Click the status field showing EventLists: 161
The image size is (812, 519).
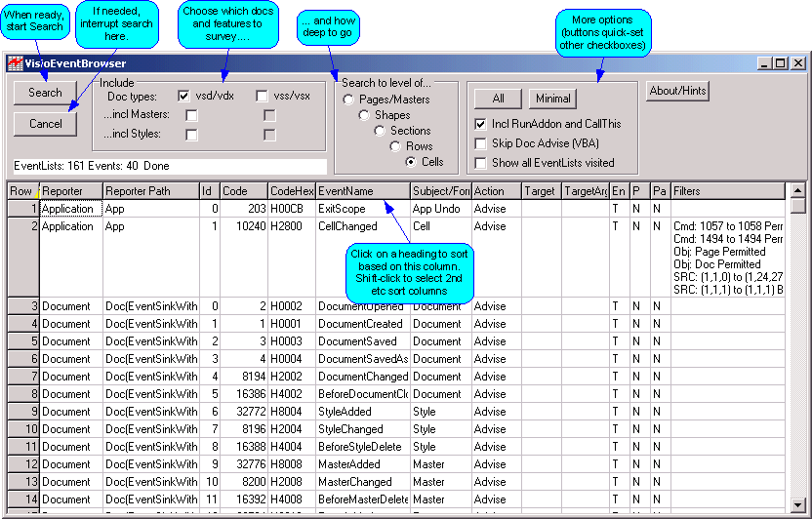(170, 166)
